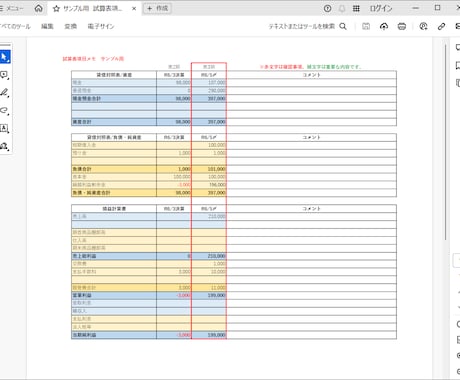Select the highlighter pen tool
Viewport: 460px width, 380px height.
pos(4,93)
